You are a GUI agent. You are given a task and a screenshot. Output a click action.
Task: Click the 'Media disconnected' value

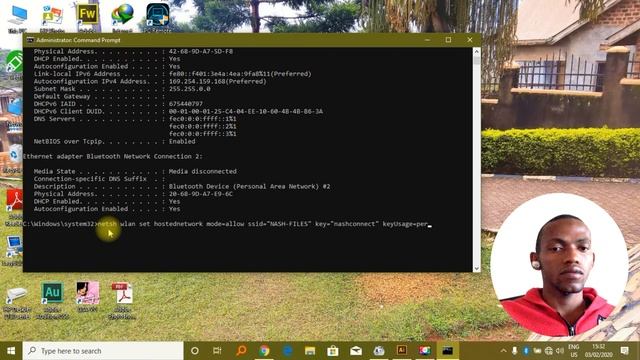[202, 171]
